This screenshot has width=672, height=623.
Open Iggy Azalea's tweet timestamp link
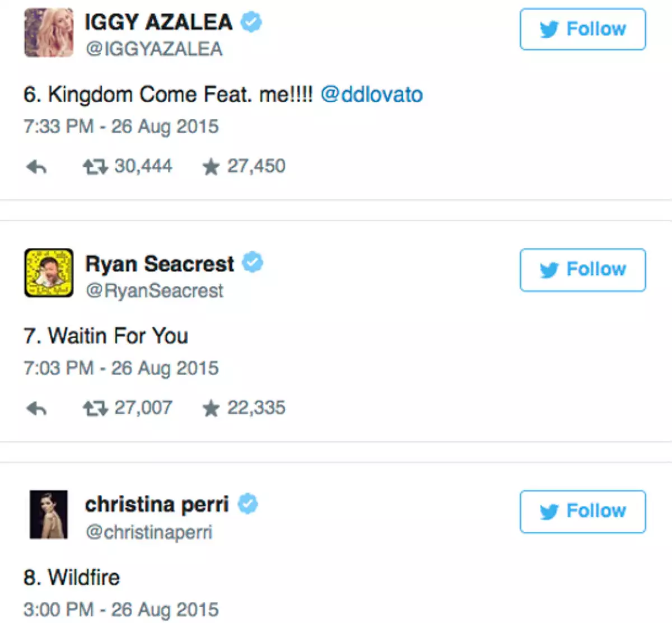[x=119, y=127]
